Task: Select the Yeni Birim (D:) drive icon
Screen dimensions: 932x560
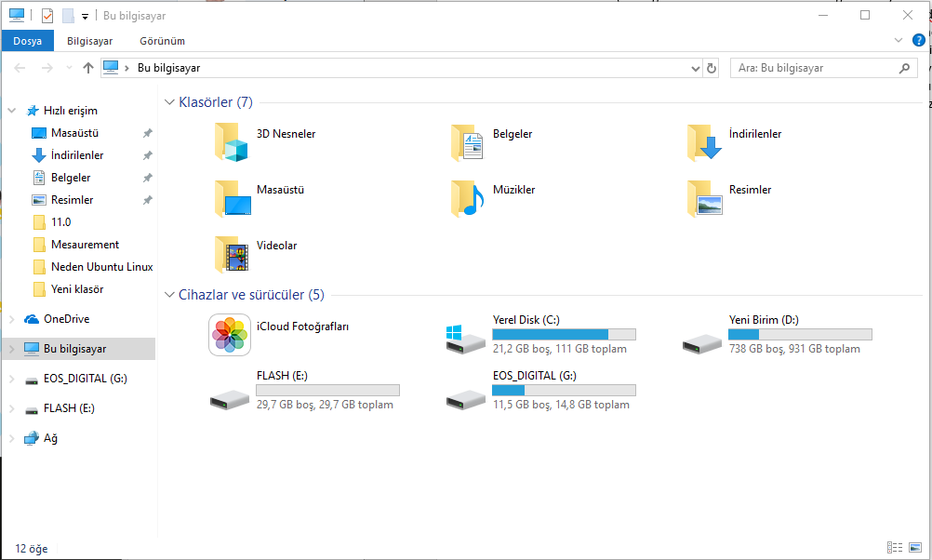Action: point(702,343)
